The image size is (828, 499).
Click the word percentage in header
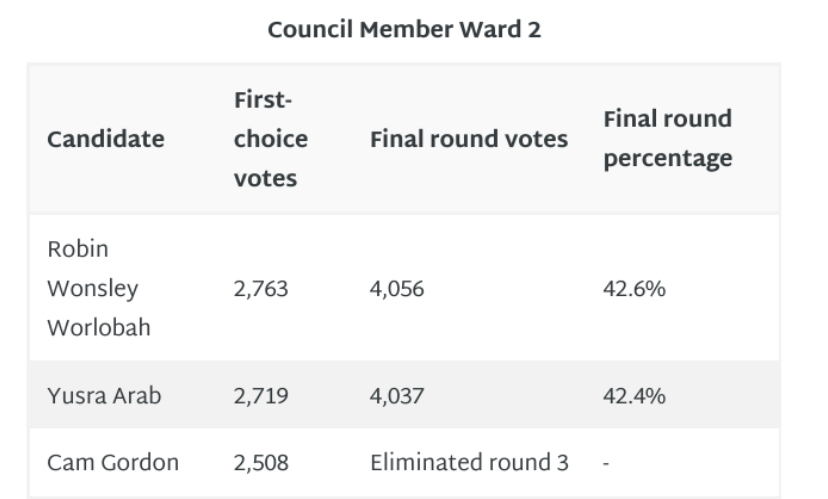pyautogui.click(x=668, y=158)
